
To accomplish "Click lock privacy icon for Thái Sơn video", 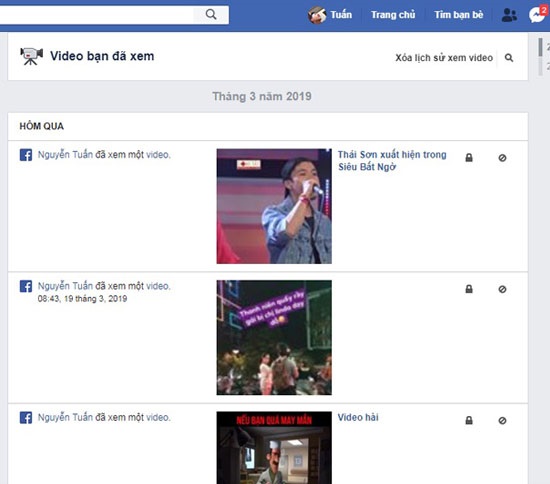I will [x=469, y=158].
